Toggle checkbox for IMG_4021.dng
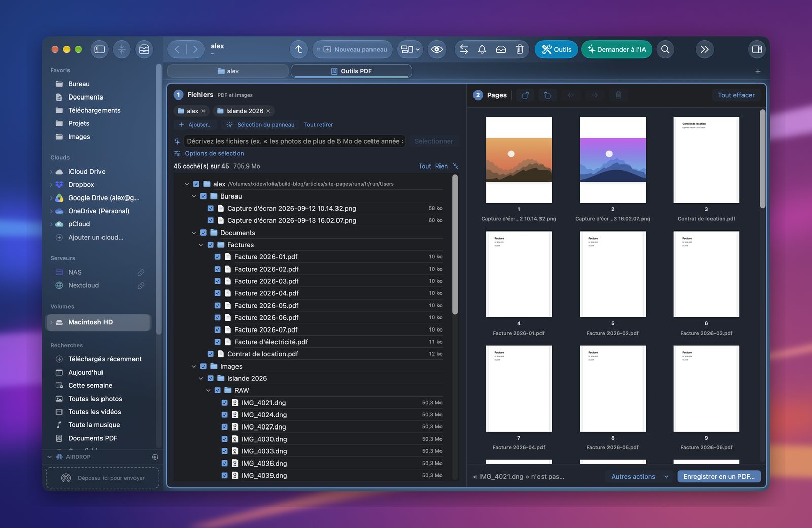 pos(225,403)
